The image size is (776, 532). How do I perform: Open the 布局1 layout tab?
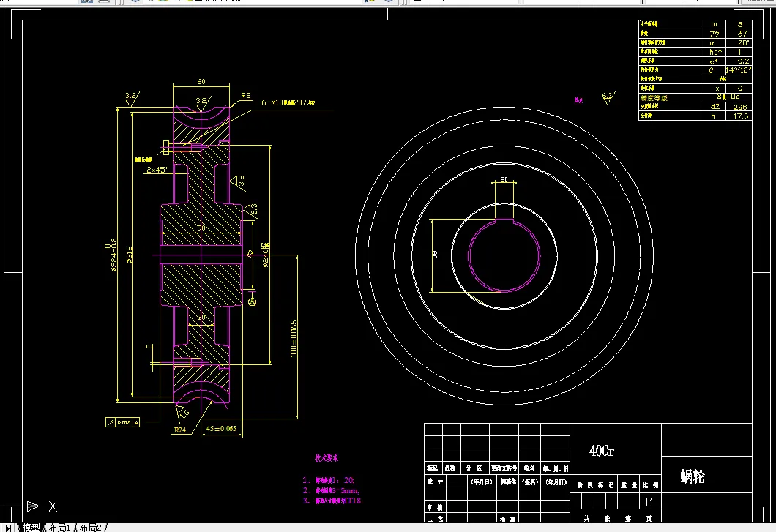[x=59, y=528]
